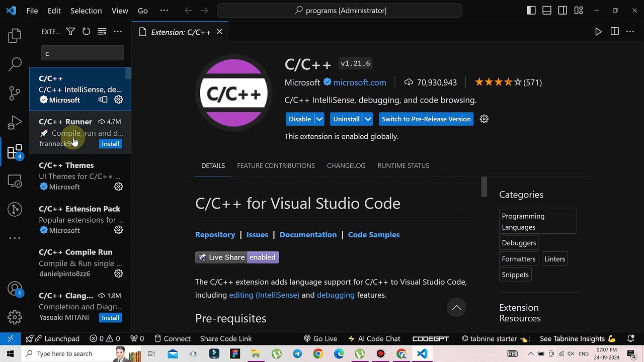This screenshot has height=362, width=644.
Task: Expand the Uninstall button dropdown arrow
Action: click(x=368, y=119)
